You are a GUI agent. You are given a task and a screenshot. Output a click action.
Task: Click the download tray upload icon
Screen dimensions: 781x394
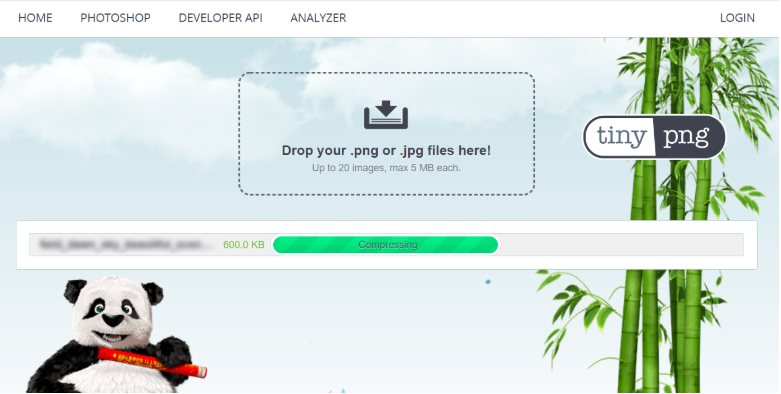[x=386, y=115]
